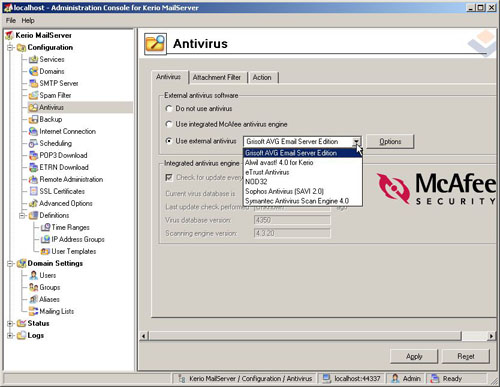Collapse the Definitions tree node
This screenshot has width=500, height=387.
[22, 216]
